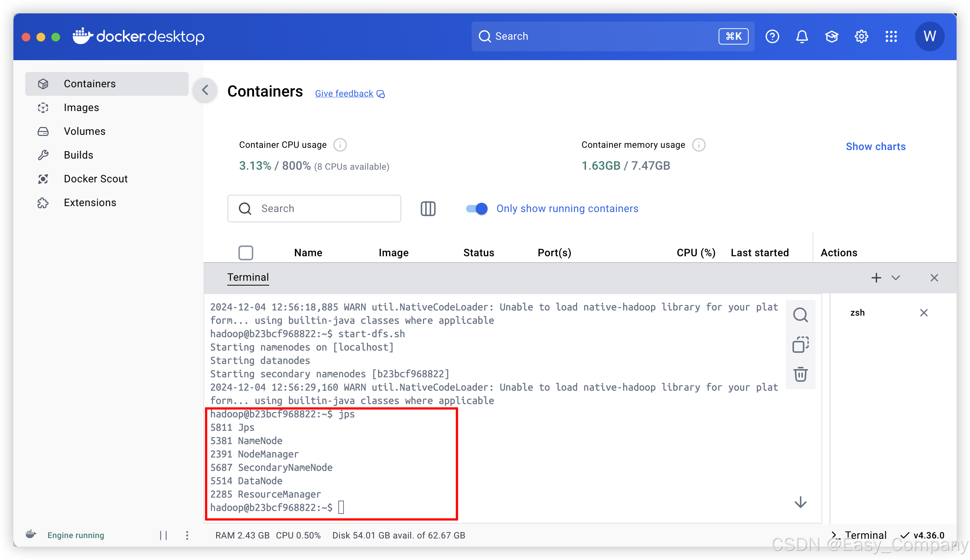
Task: Click the top Search bar
Action: pyautogui.click(x=612, y=36)
